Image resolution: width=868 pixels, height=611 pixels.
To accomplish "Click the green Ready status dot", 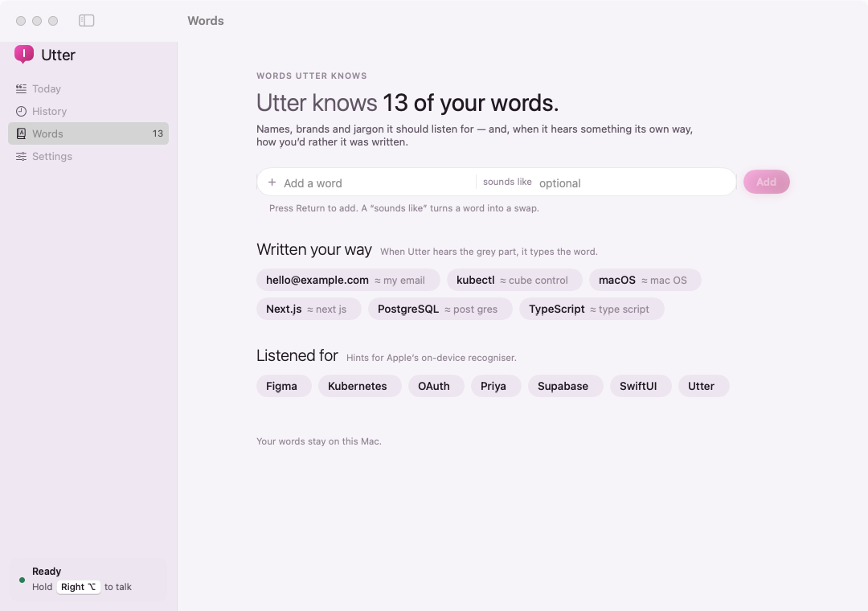I will point(23,580).
